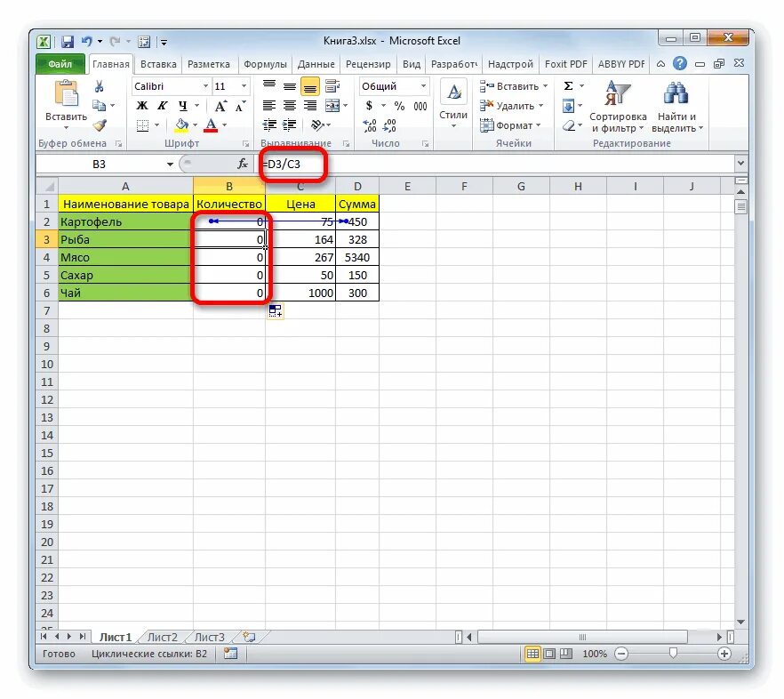
Task: Apply percent style format
Action: [399, 106]
